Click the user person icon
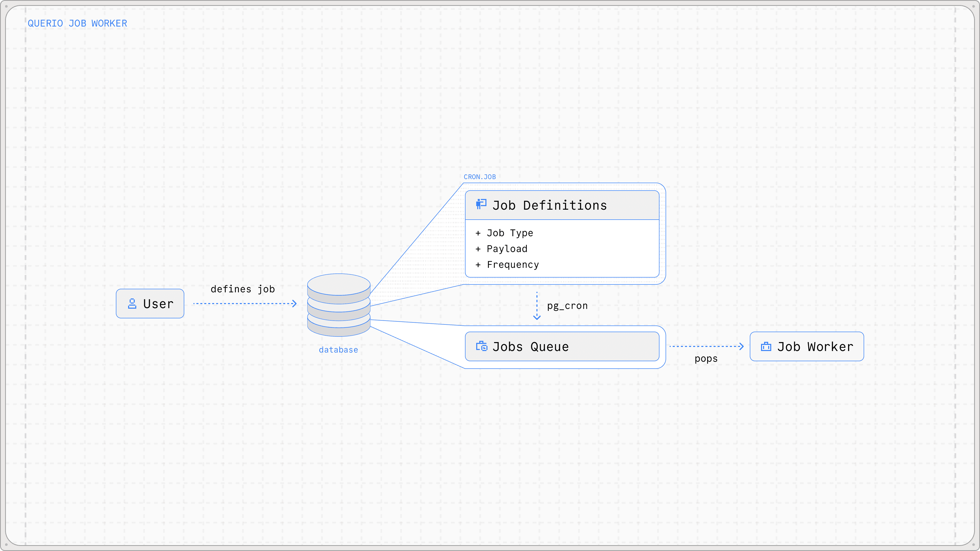Image resolution: width=980 pixels, height=551 pixels. point(132,304)
